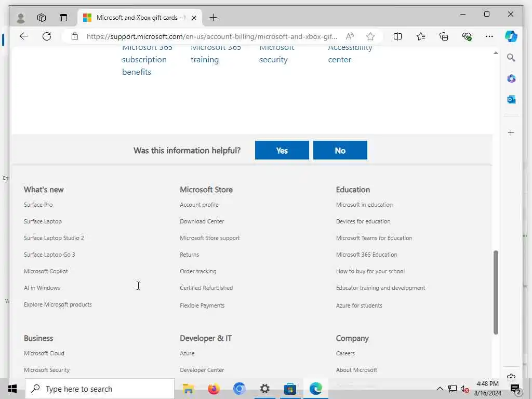Open Microsoft Copilot footer link
532x399 pixels.
(x=46, y=271)
